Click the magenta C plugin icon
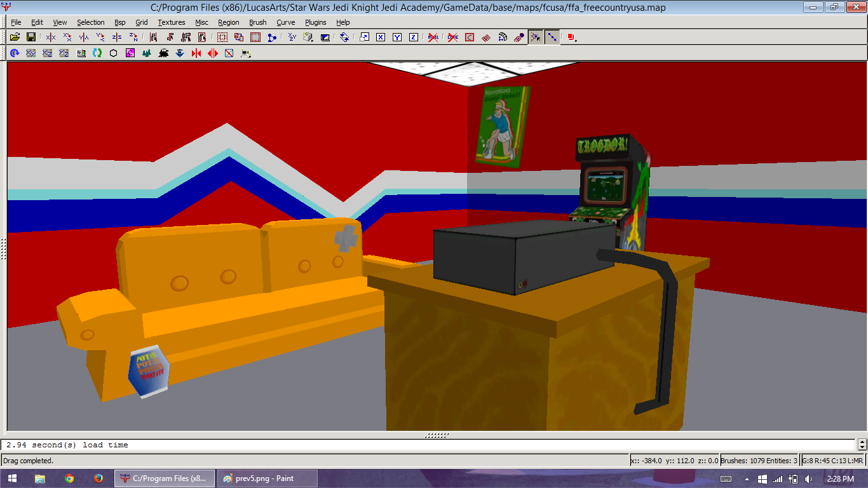 (x=130, y=53)
